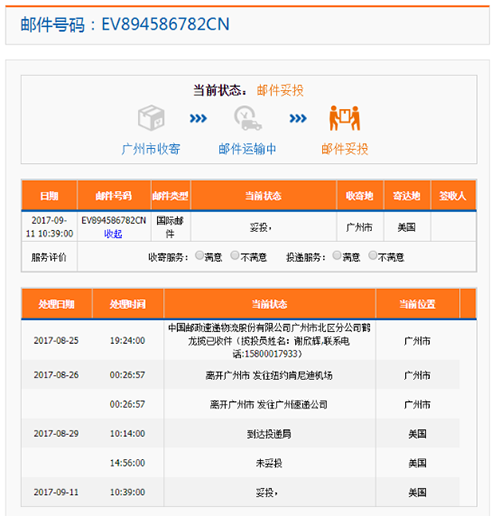Click the orange hand-delivery icon
This screenshot has width=500, height=516.
[x=345, y=118]
